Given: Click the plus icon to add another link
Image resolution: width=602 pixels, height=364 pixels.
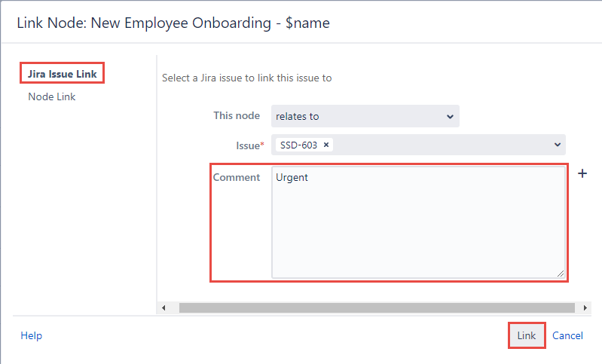Looking at the screenshot, I should (x=582, y=173).
